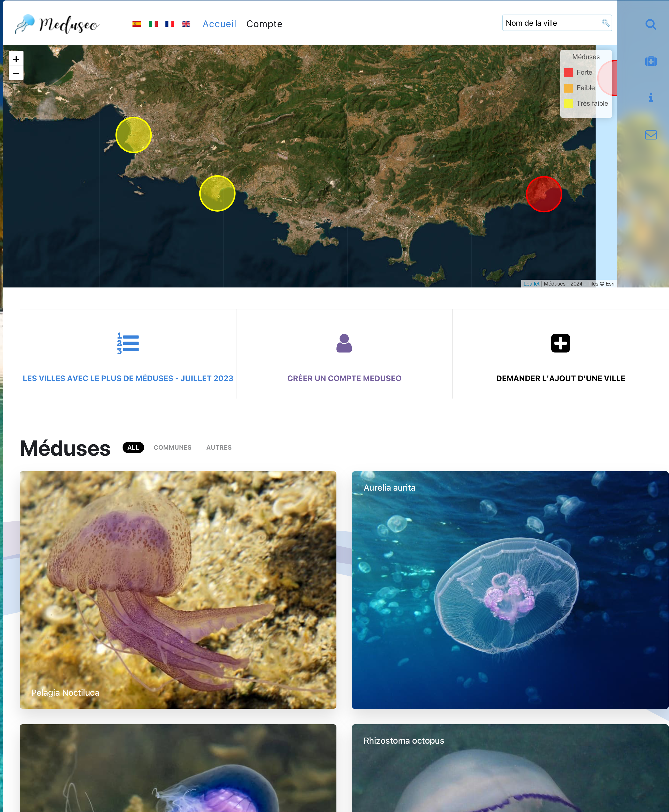Open the sidebar search icon
Viewport: 669px width, 812px height.
[x=651, y=24]
